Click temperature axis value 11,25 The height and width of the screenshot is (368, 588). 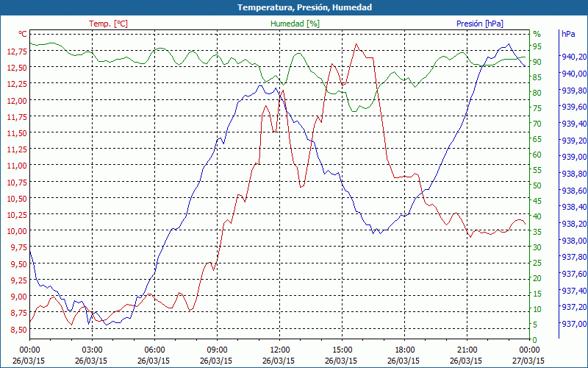tap(17, 149)
